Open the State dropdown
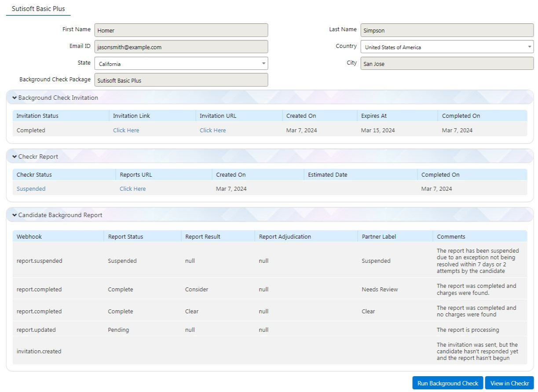The height and width of the screenshot is (392, 538). [x=181, y=64]
